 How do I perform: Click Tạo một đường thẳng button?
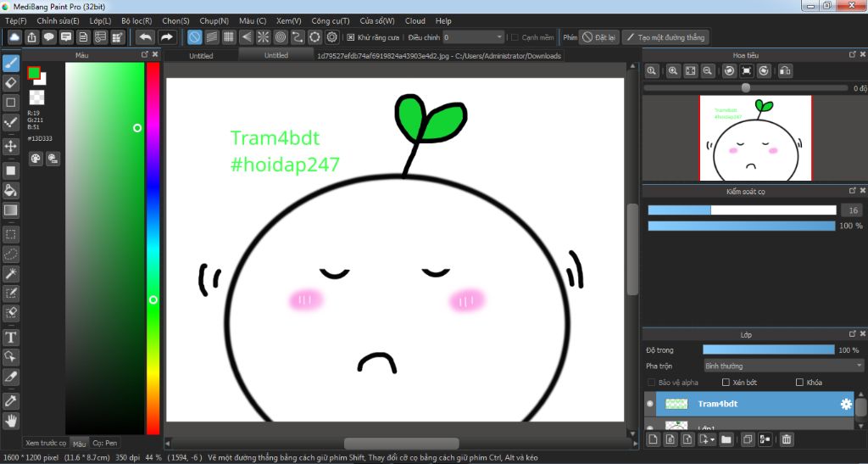tap(665, 37)
